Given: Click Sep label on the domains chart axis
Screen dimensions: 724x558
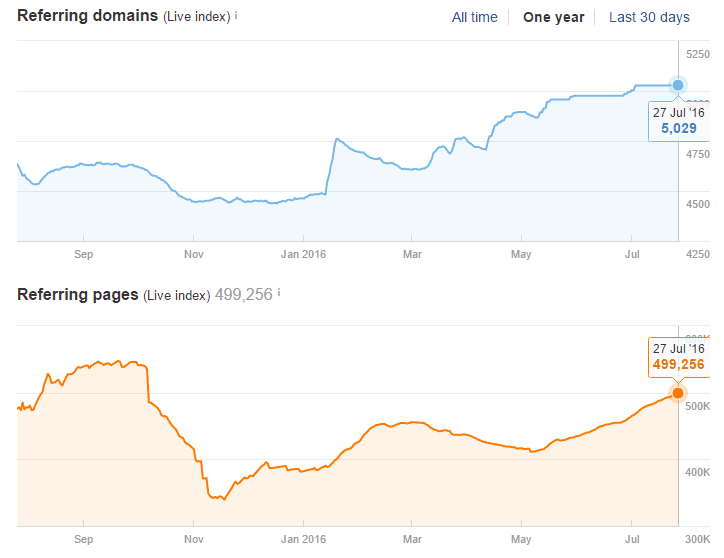Looking at the screenshot, I should pyautogui.click(x=84, y=254).
